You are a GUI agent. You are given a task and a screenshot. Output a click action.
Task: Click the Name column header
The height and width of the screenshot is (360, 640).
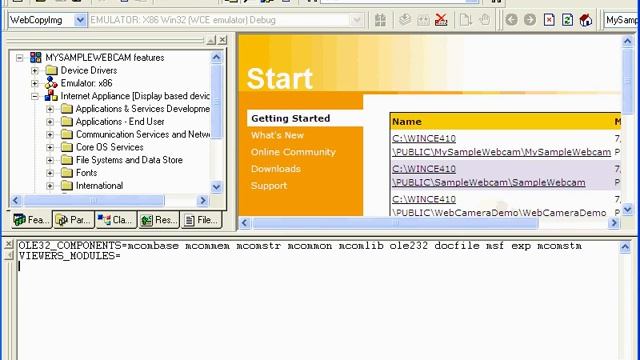point(407,122)
